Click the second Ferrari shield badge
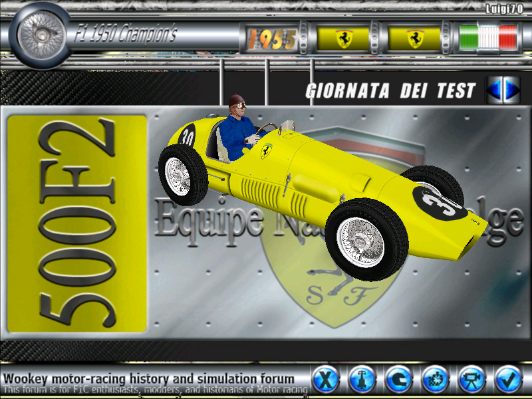Screen dimensions: 532x399 414,39
